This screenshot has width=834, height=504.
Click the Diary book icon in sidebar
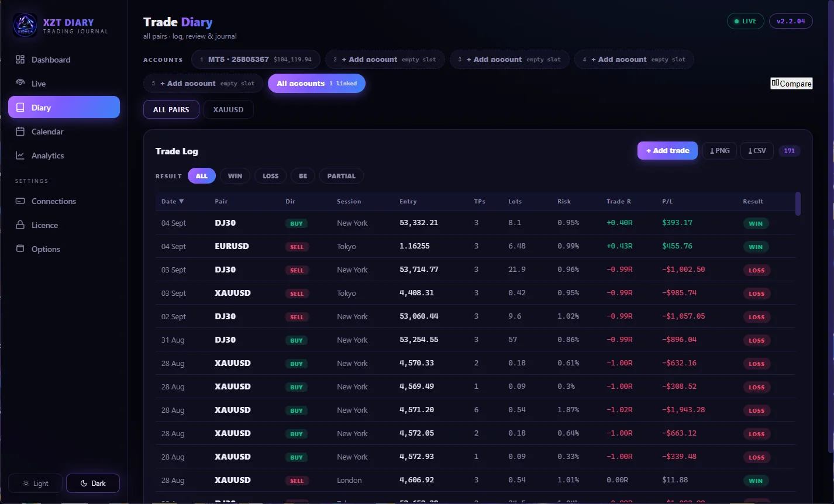point(20,108)
